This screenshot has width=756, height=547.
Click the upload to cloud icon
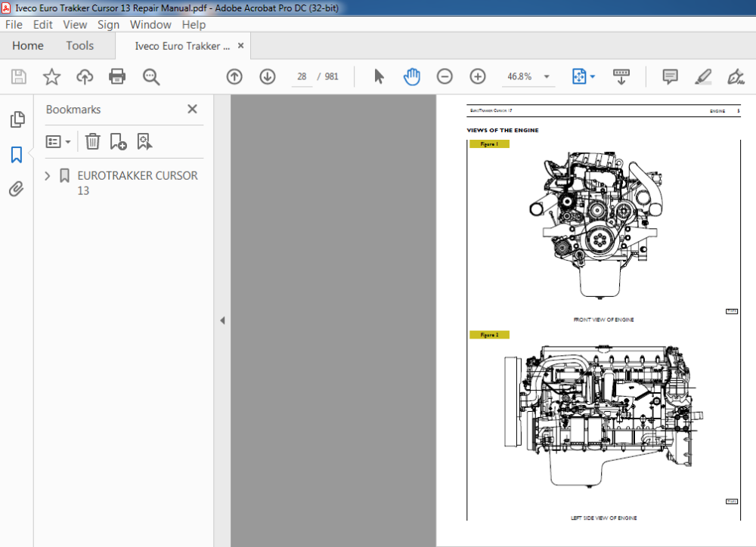(85, 76)
